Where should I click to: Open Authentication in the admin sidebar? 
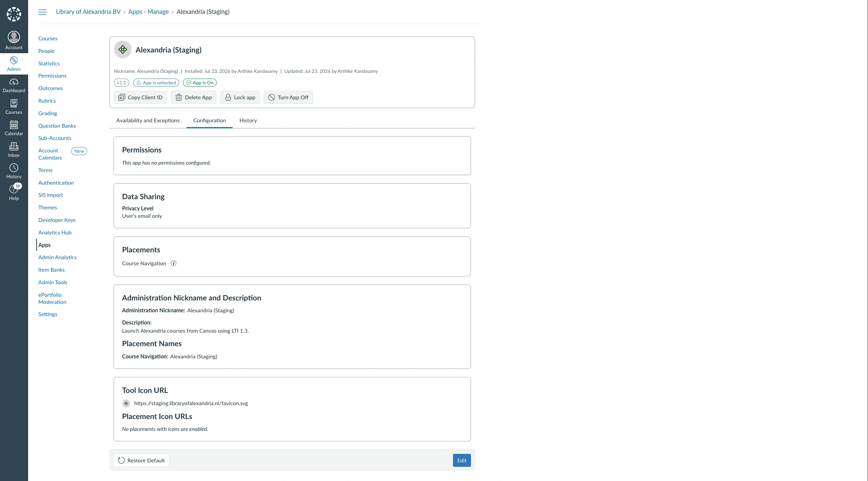pyautogui.click(x=56, y=183)
